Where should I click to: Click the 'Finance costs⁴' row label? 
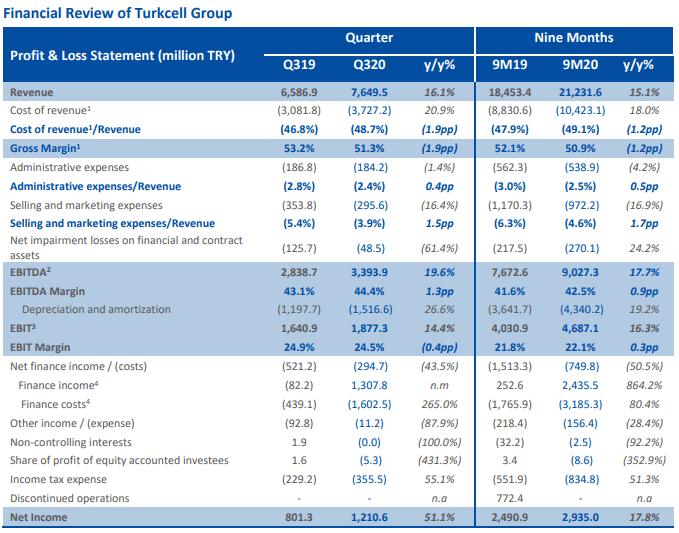[55, 404]
